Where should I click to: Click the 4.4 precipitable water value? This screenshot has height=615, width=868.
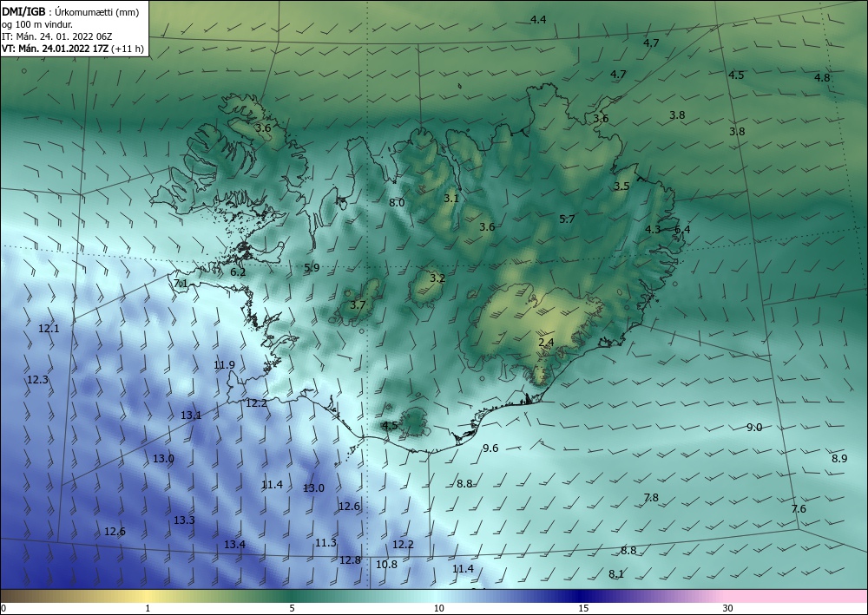point(538,20)
